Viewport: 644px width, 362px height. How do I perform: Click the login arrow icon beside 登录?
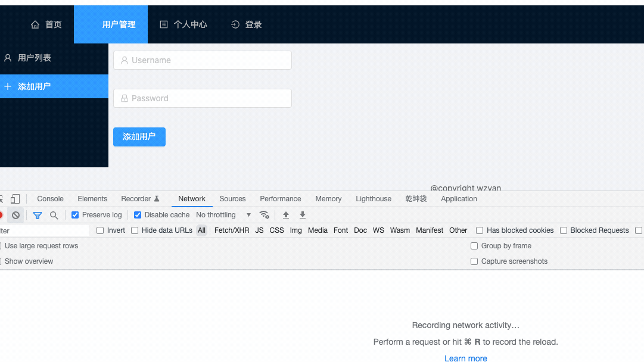point(235,24)
